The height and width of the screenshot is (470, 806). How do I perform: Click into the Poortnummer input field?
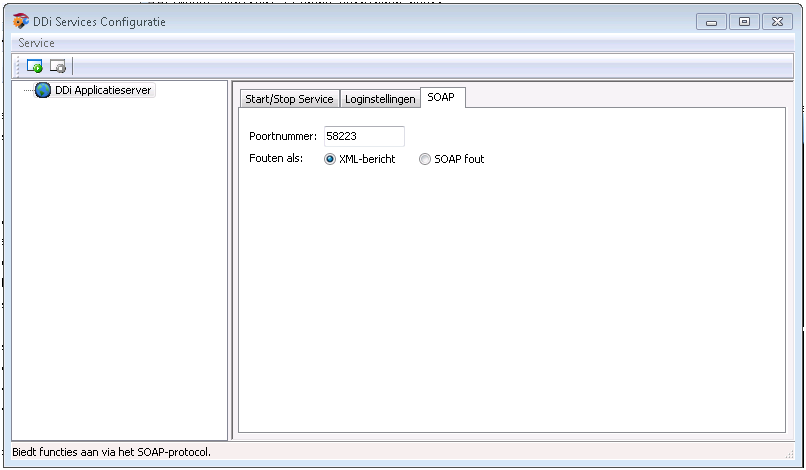click(x=362, y=136)
